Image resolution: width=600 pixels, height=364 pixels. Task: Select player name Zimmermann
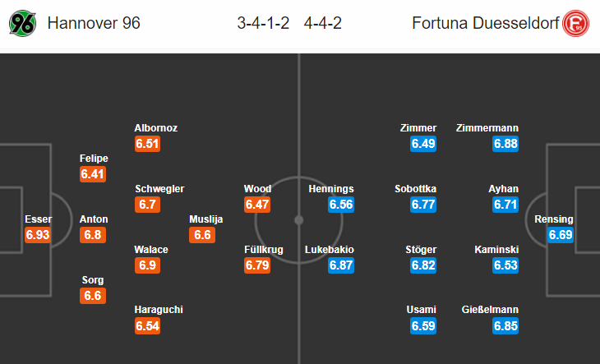point(487,127)
